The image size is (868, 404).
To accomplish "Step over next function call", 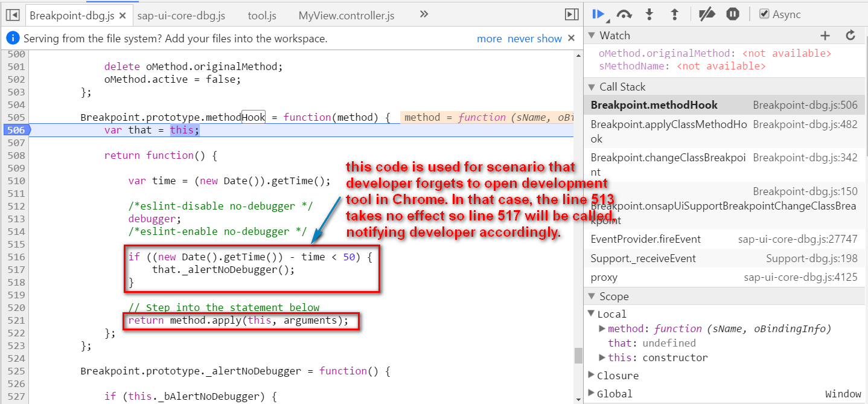I will pyautogui.click(x=624, y=14).
